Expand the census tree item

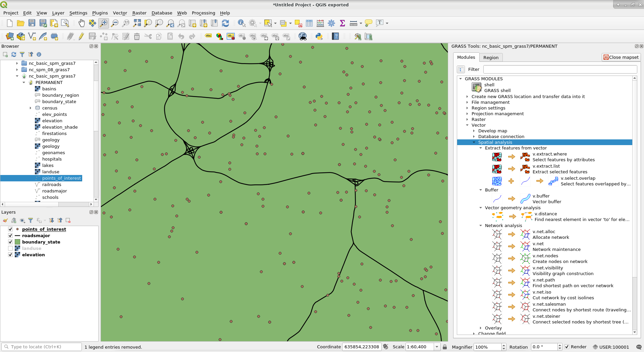pos(31,108)
